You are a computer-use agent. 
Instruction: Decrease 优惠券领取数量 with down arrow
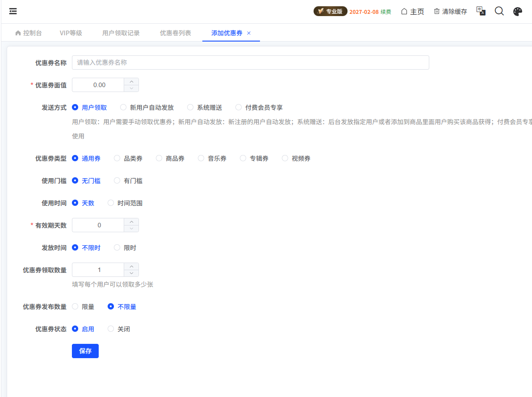coord(131,272)
